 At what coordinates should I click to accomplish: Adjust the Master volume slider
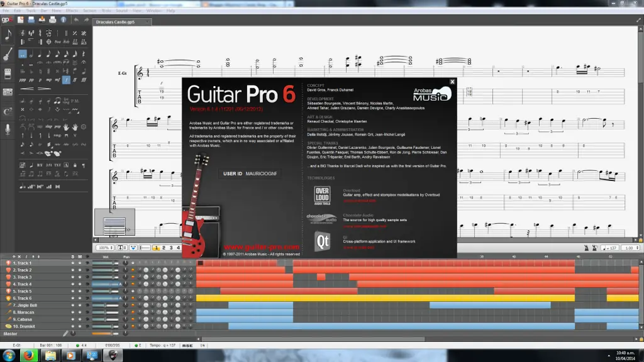point(105,334)
